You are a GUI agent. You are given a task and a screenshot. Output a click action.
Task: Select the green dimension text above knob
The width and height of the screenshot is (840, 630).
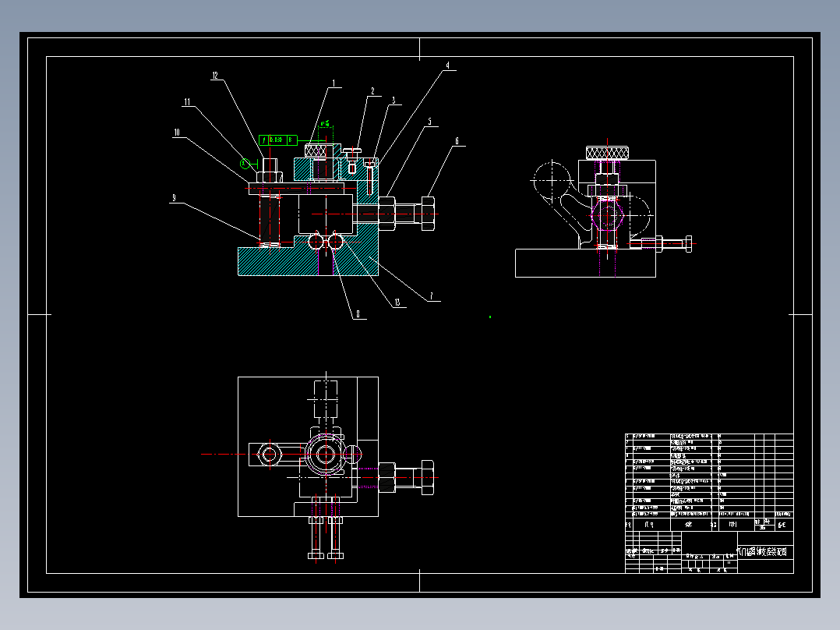click(x=325, y=124)
